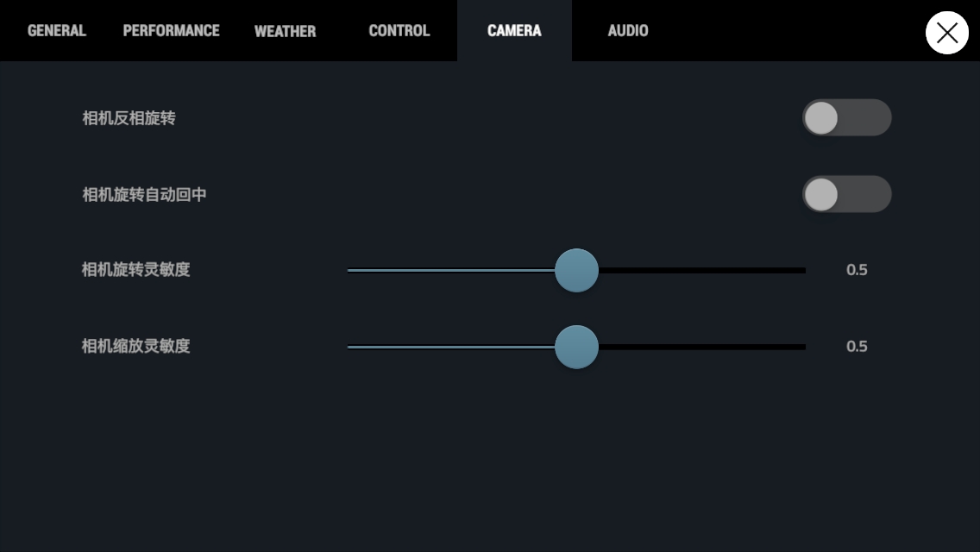Click the filled blue track of 相机缩放灵敏度 slider
Screen dimensions: 980x552
pos(451,347)
